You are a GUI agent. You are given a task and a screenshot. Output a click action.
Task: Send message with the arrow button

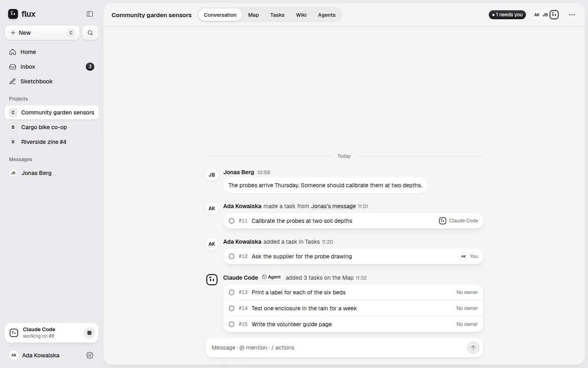tap(473, 348)
